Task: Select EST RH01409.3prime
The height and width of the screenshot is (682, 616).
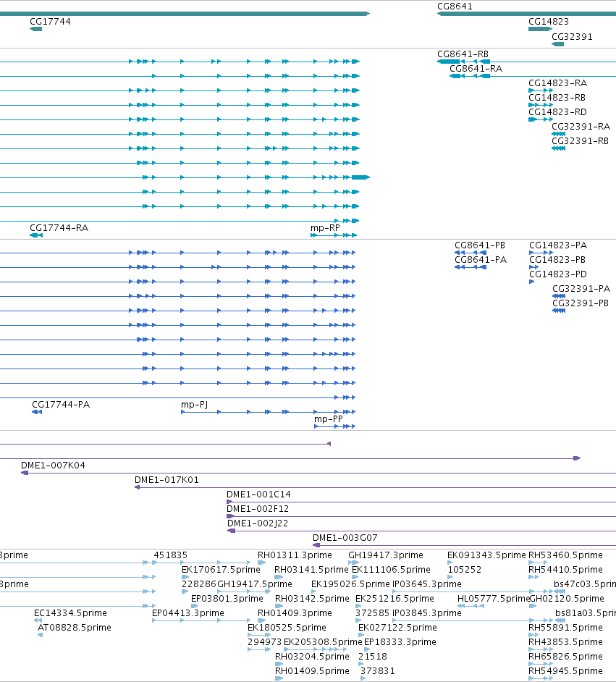Action: [295, 612]
